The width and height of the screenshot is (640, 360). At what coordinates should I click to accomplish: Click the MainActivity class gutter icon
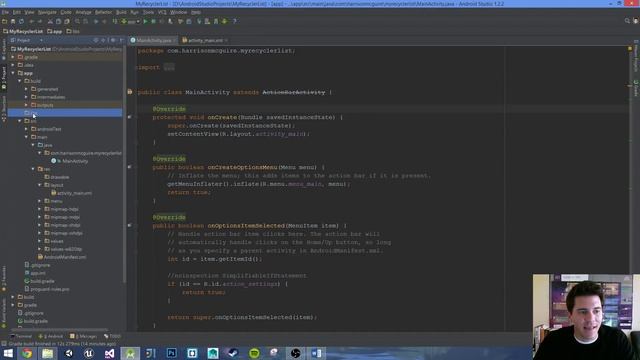(130, 92)
